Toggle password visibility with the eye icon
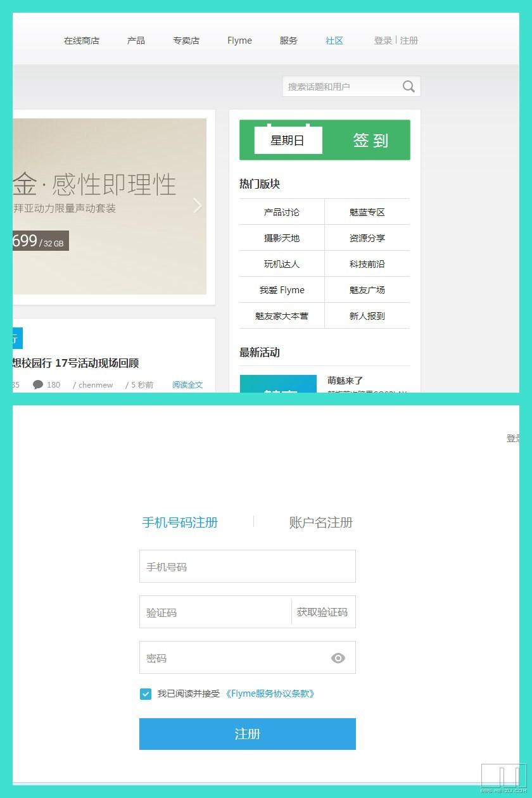This screenshot has height=798, width=532. pyautogui.click(x=338, y=659)
